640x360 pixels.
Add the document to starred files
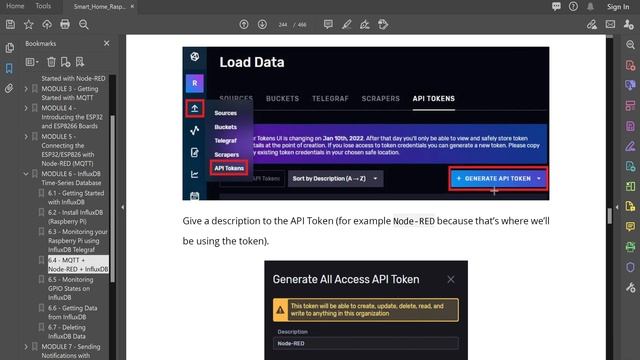(29, 24)
